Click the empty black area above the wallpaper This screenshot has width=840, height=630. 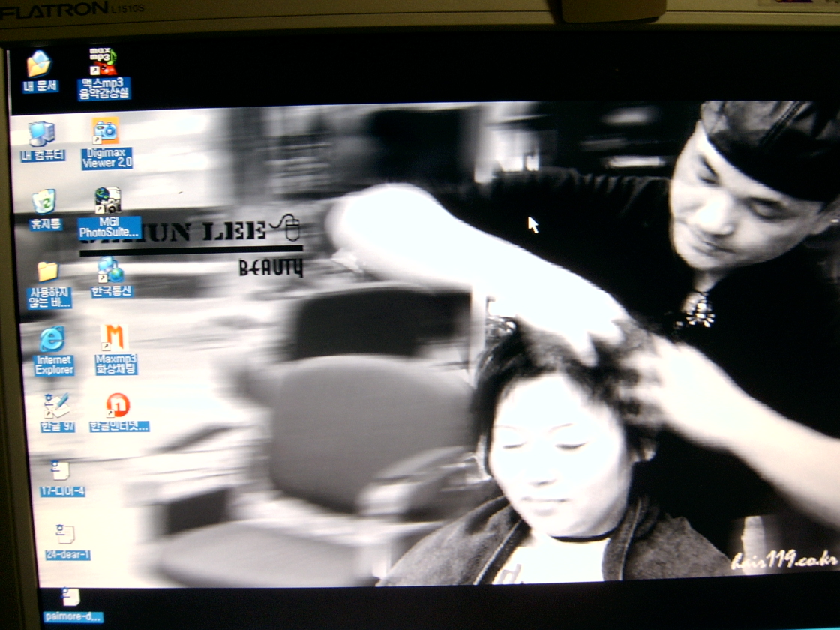click(450, 67)
